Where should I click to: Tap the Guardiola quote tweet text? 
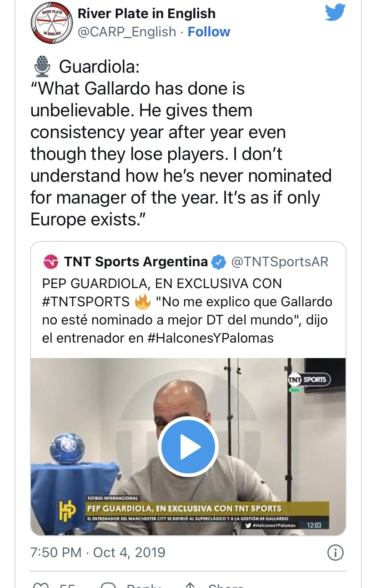tap(181, 143)
